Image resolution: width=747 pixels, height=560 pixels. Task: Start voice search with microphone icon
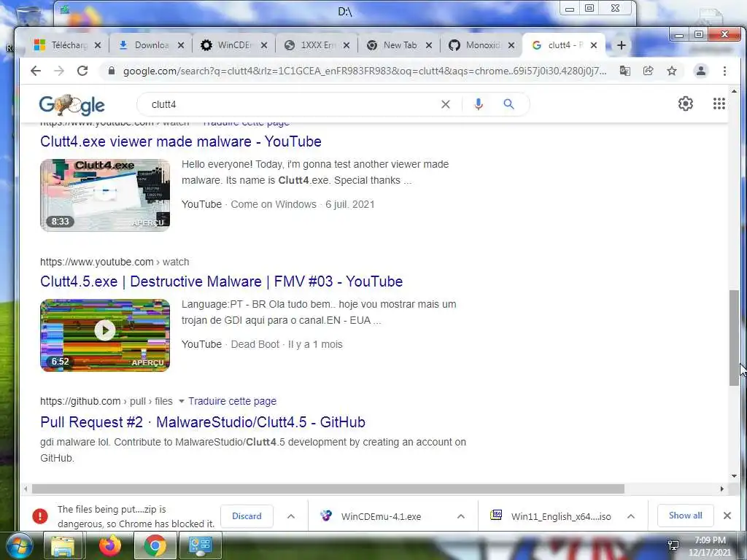coord(479,104)
